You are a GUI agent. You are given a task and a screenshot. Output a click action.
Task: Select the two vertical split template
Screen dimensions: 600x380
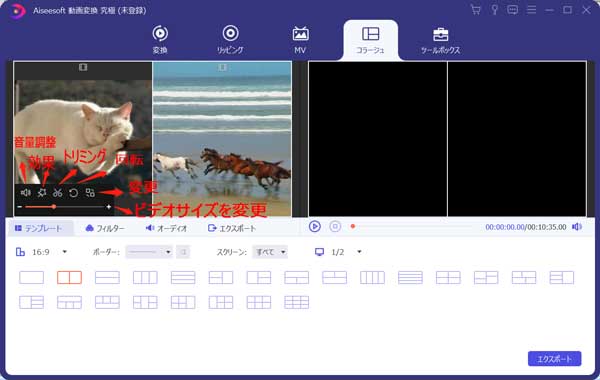(x=69, y=277)
